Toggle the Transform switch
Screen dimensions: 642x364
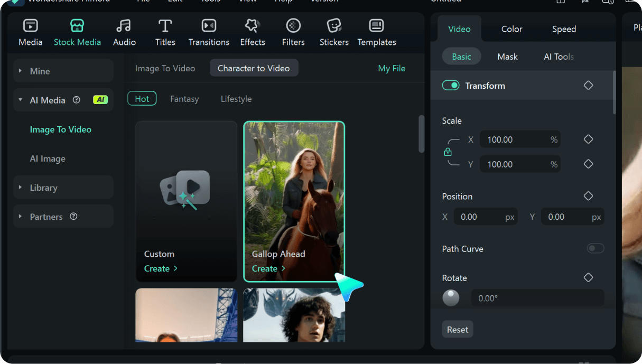451,86
